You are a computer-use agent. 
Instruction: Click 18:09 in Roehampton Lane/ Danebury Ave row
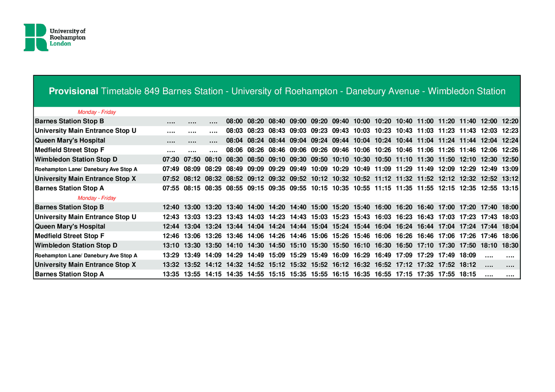coord(468,255)
